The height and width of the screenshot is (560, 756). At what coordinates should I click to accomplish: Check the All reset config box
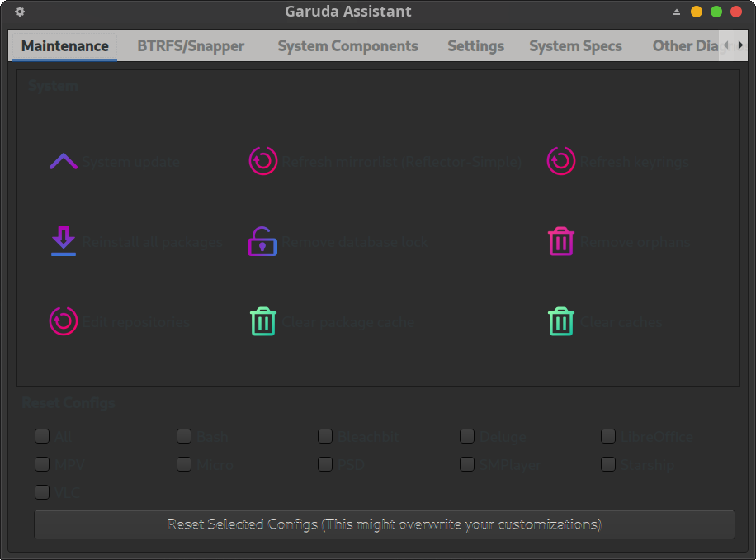point(42,437)
